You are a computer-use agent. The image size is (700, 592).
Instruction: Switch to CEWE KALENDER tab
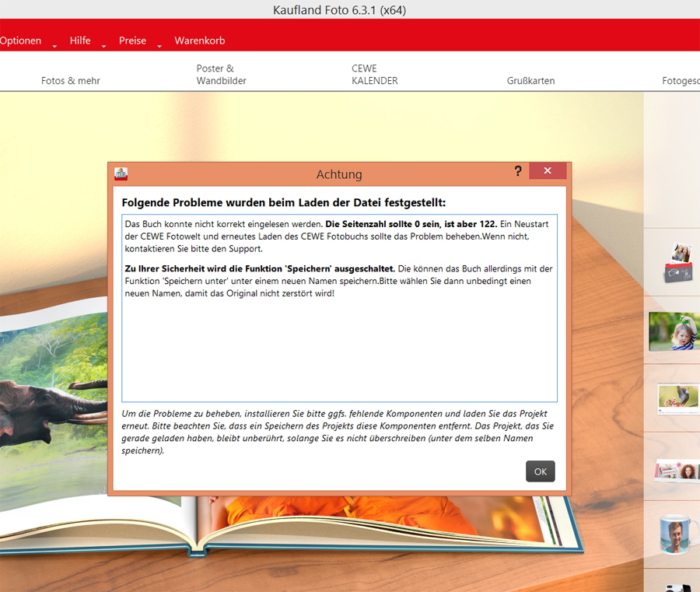pos(375,75)
